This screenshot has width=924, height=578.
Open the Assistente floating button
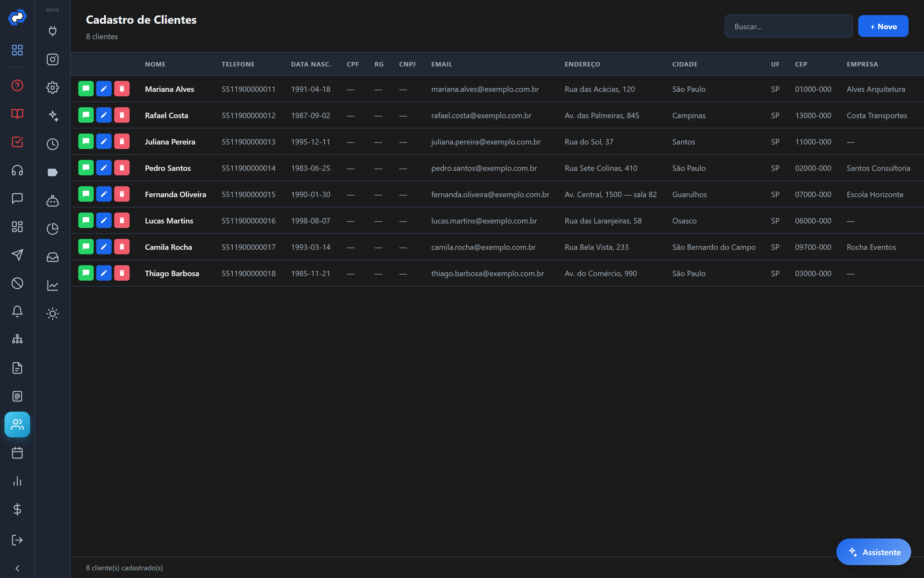(874, 552)
